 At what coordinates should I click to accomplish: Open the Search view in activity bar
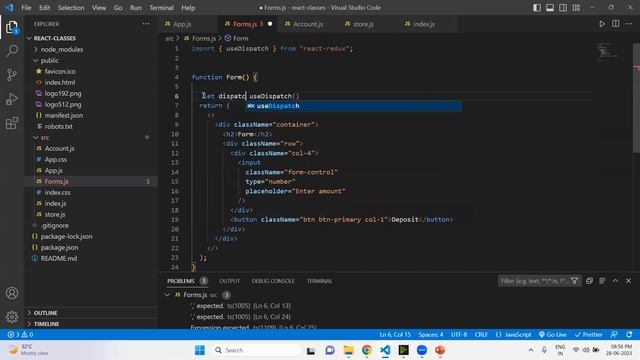point(12,51)
